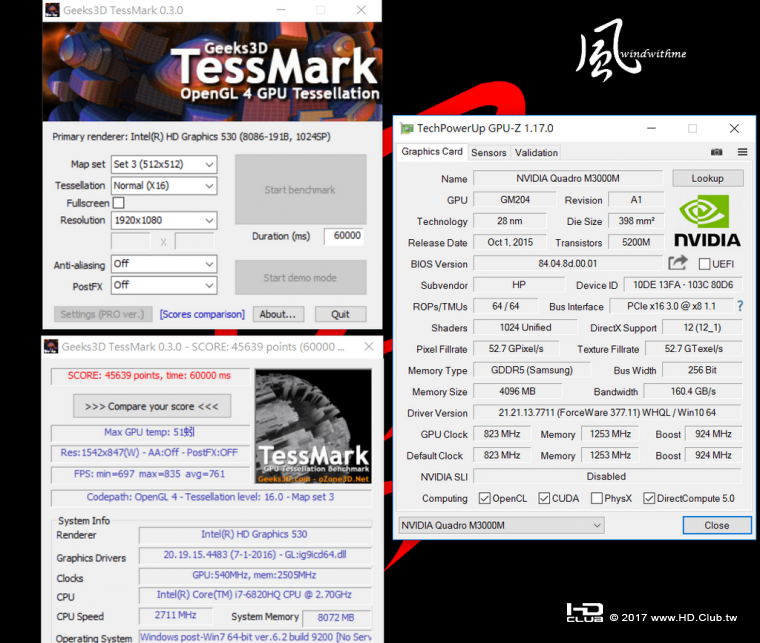Screen dimensions: 760x643
Task: Click the TessMark banner image
Action: pos(212,71)
